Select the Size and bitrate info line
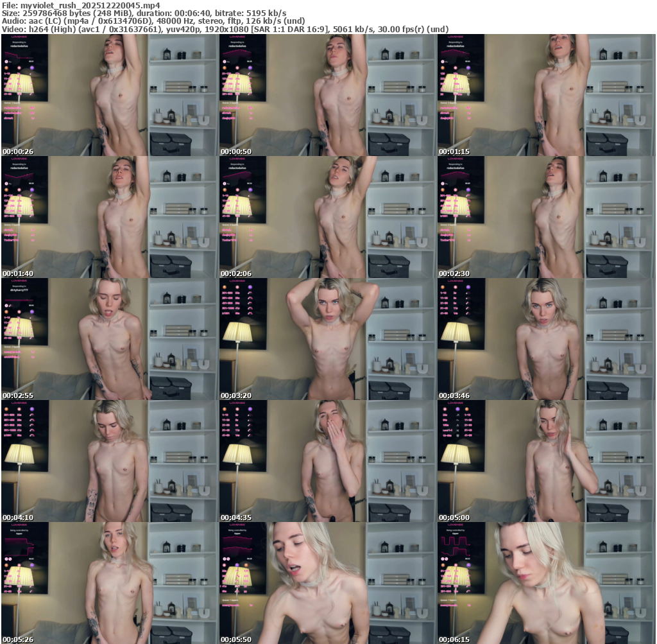 click(x=144, y=13)
